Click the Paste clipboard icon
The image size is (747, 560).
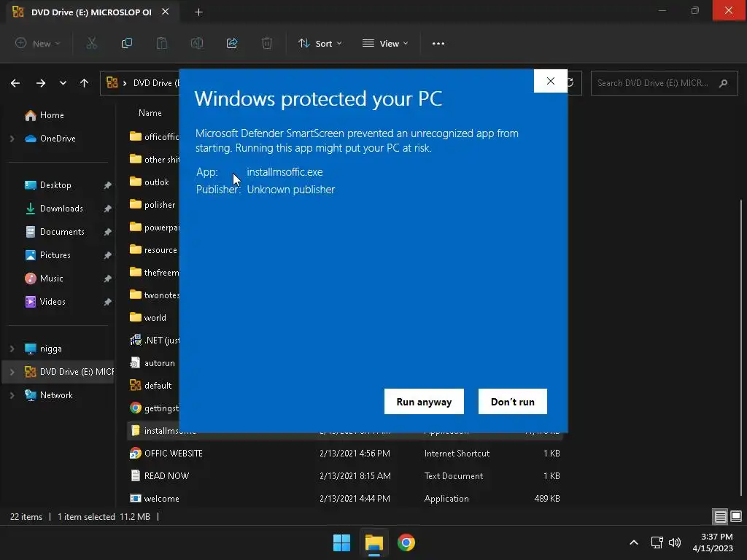162,43
